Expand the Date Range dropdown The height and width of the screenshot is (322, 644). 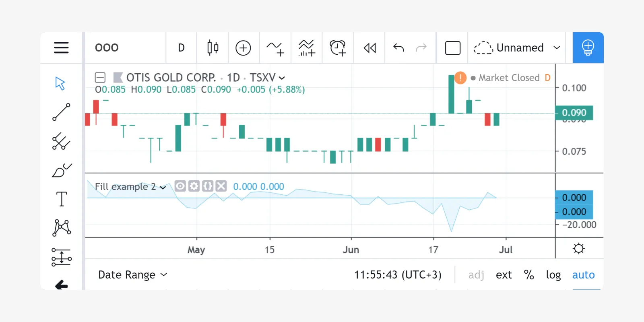tap(132, 275)
